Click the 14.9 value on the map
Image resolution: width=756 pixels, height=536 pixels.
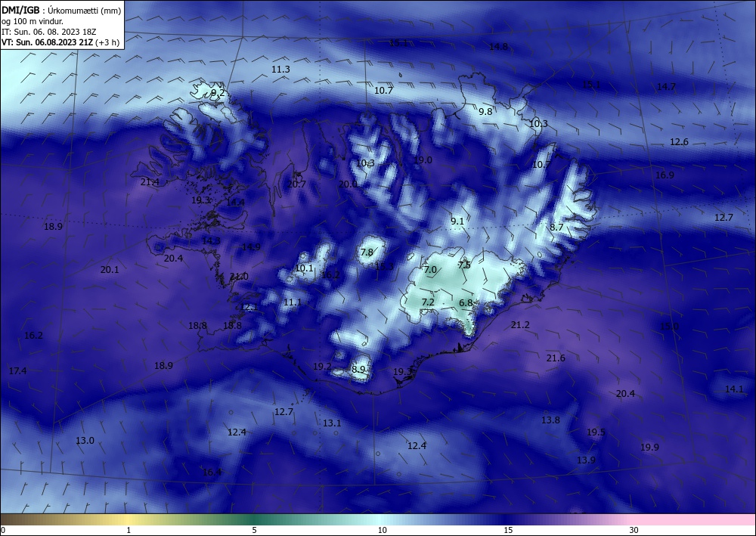tap(251, 246)
